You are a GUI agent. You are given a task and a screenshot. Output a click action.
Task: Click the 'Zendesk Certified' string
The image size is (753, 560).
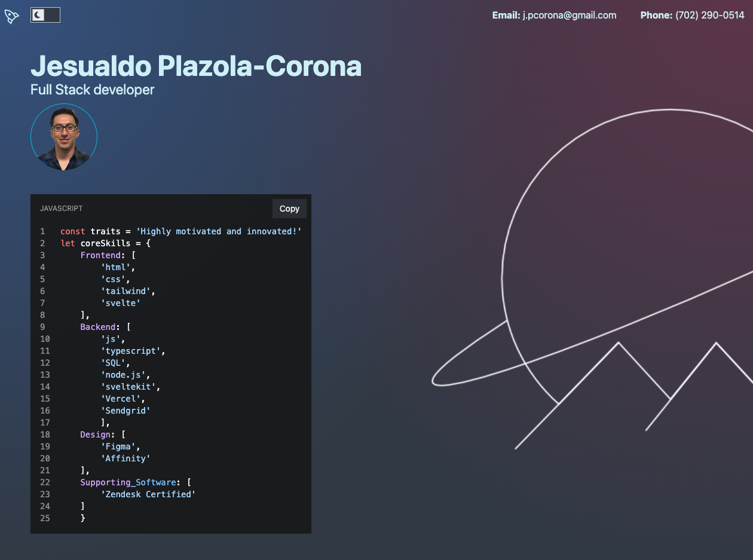click(148, 494)
